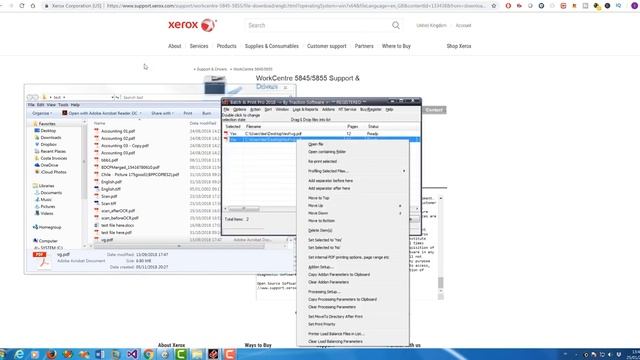Select Delete Item(s) from context menu
Screen dimensions: 640x360
click(x=320, y=231)
